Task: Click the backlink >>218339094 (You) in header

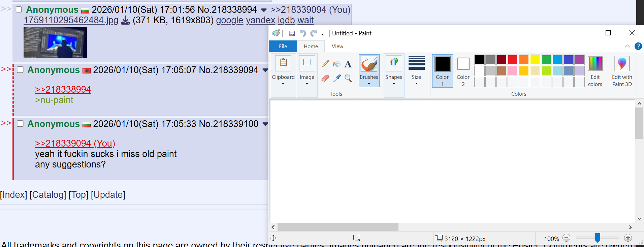Action: [x=310, y=9]
